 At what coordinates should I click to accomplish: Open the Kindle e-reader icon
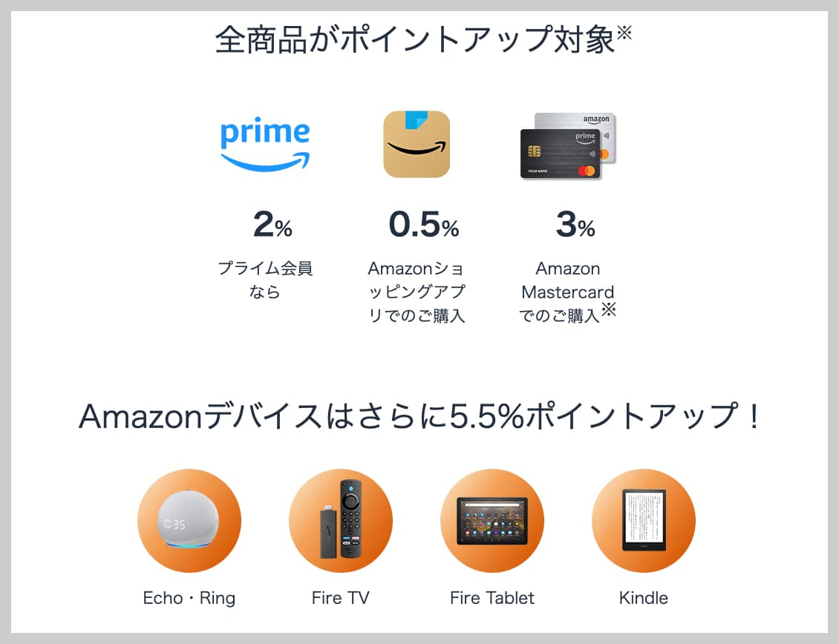coord(644,521)
